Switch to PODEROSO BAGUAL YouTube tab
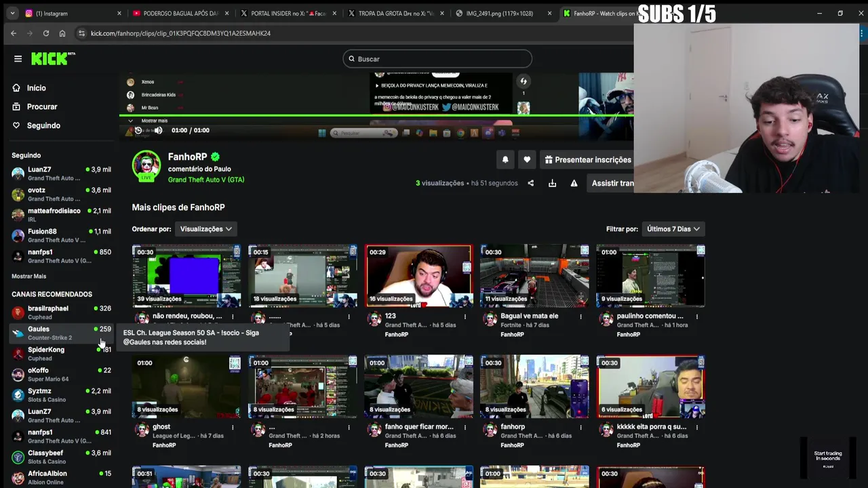 tap(180, 14)
